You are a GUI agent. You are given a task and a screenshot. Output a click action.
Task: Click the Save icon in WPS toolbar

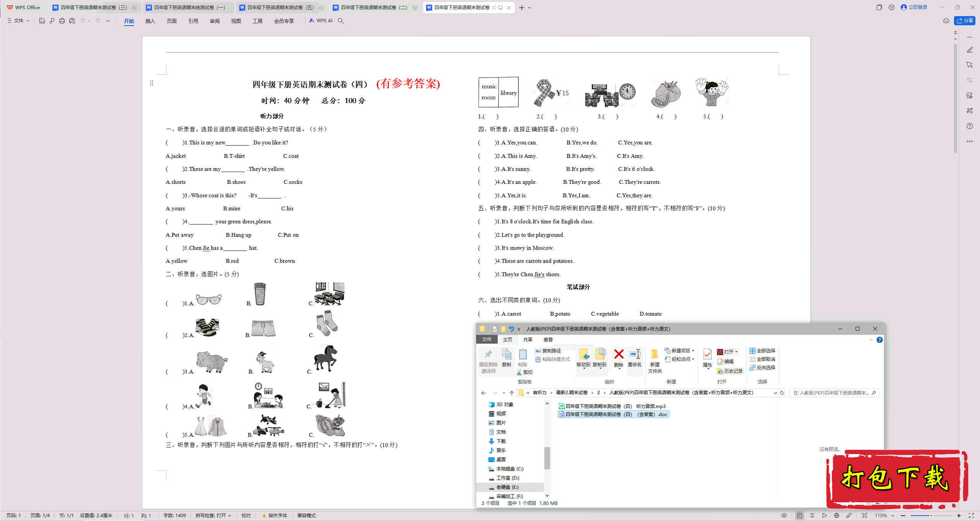point(42,21)
